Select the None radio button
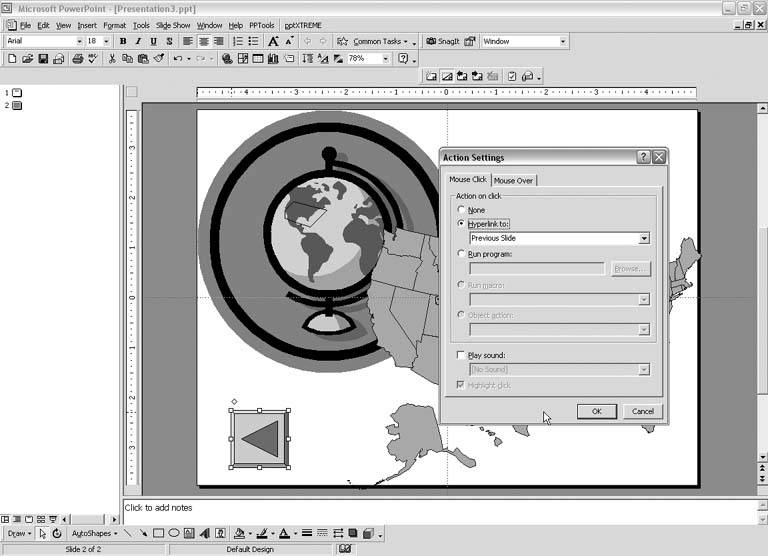 pos(461,210)
